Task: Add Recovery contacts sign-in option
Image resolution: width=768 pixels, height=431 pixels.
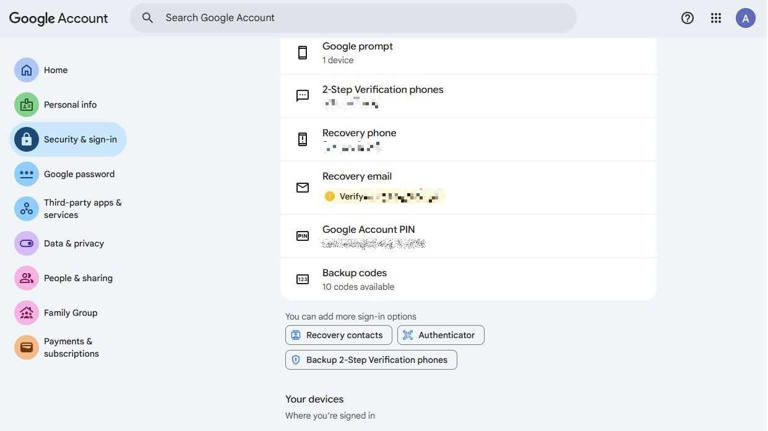Action: pyautogui.click(x=338, y=335)
